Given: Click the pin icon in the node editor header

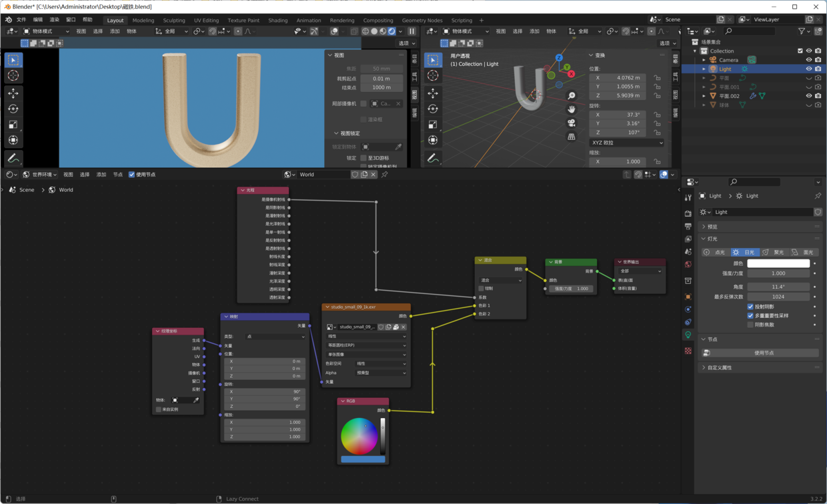Looking at the screenshot, I should 385,175.
